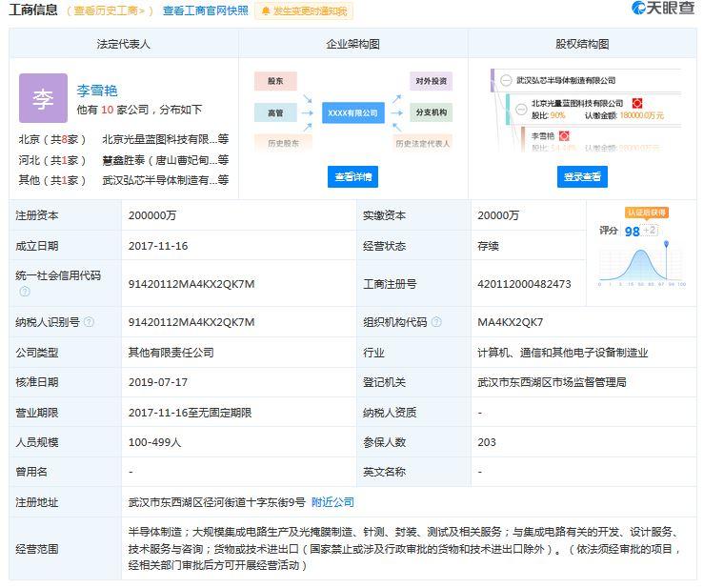
Task: Select the 高管 box in structure diagram
Action: pos(275,112)
